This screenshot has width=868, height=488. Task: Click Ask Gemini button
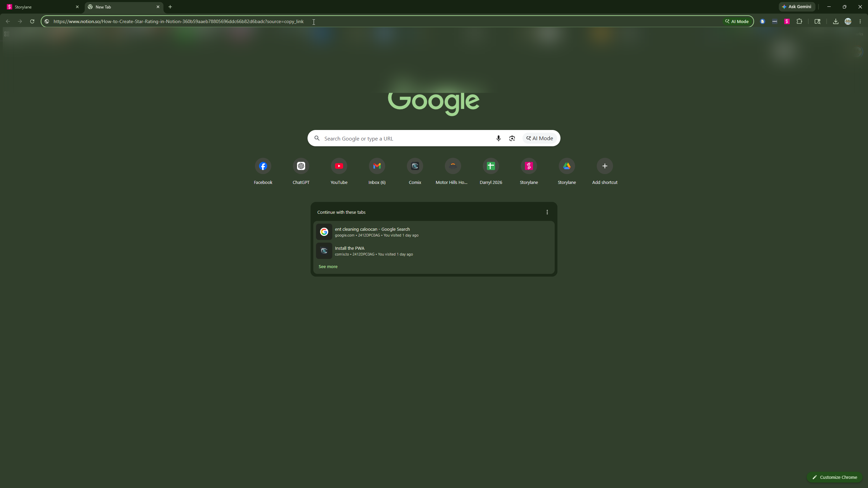tap(797, 6)
